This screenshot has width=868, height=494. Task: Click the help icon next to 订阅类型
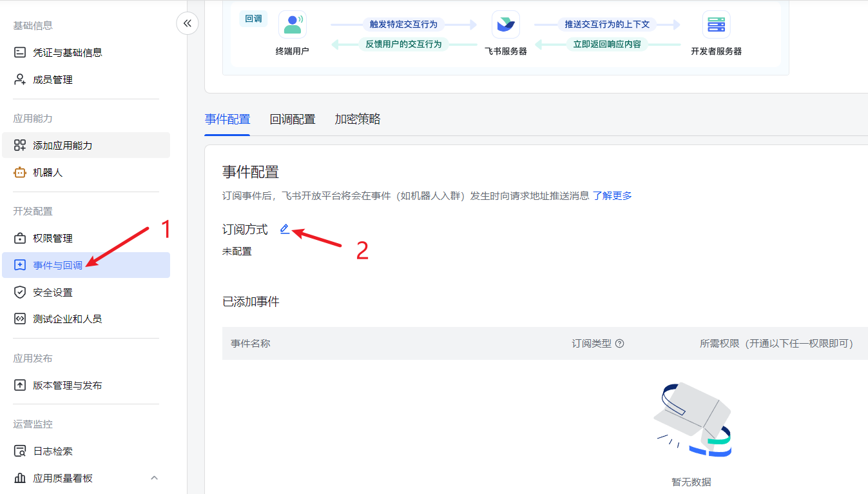pos(620,344)
